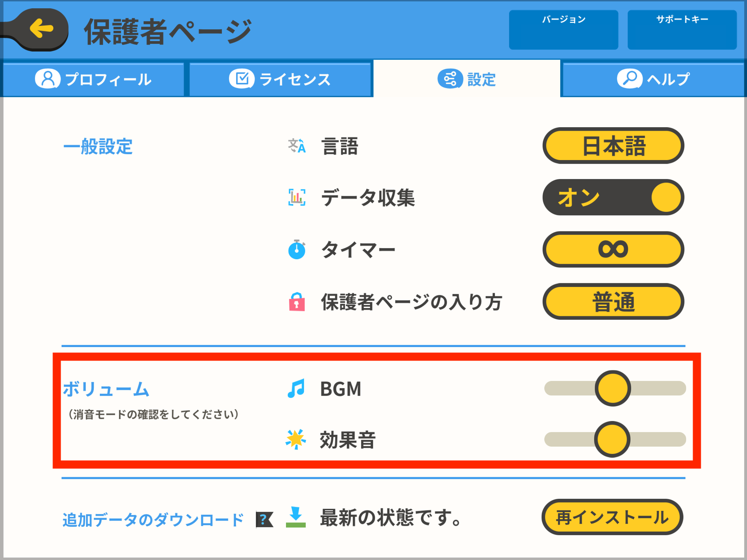Go to the ヘルプ tab
The height and width of the screenshot is (560, 747).
[653, 79]
